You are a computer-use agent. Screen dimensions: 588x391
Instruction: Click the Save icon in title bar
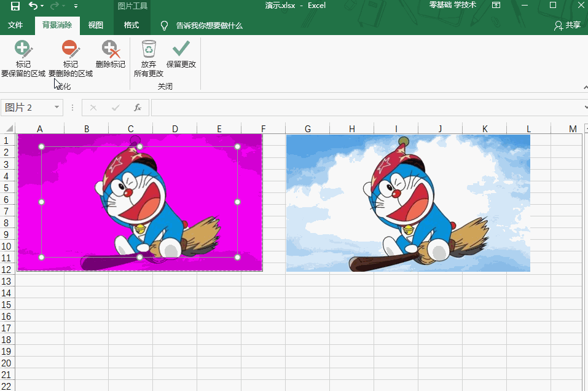point(15,6)
